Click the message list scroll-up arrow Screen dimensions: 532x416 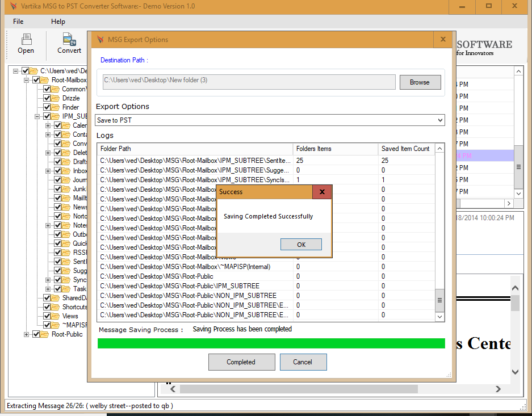point(518,71)
